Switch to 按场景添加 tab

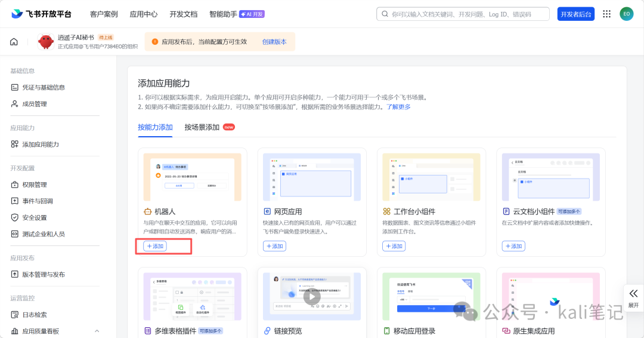pos(202,127)
